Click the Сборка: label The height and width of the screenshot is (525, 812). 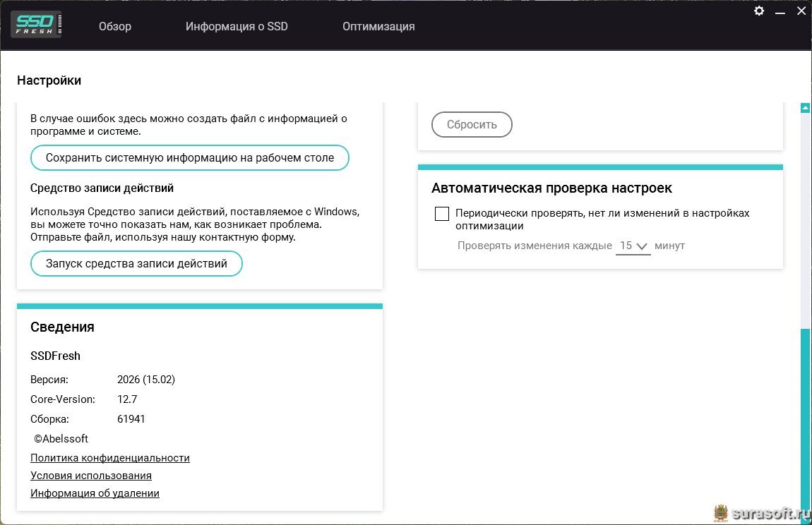tap(49, 419)
